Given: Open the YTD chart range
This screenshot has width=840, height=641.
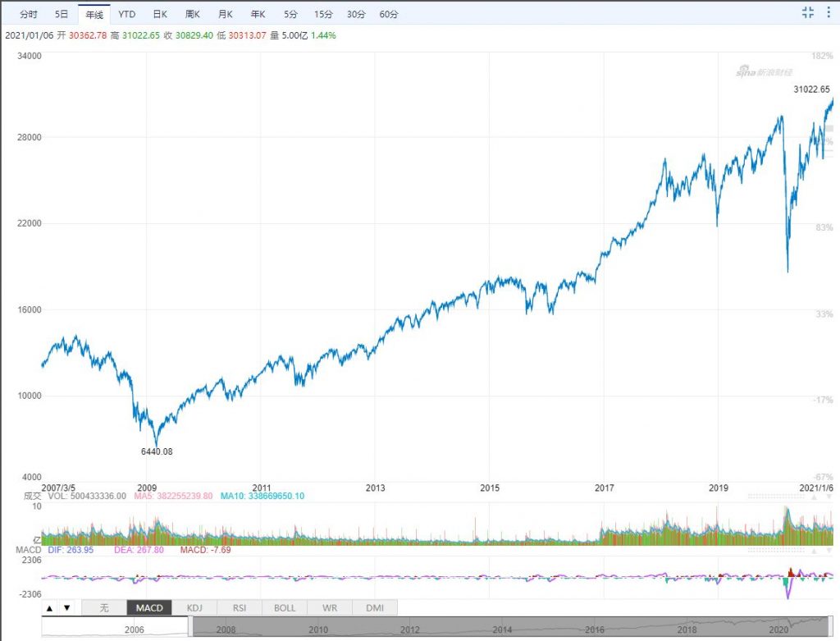Looking at the screenshot, I should click(x=127, y=15).
